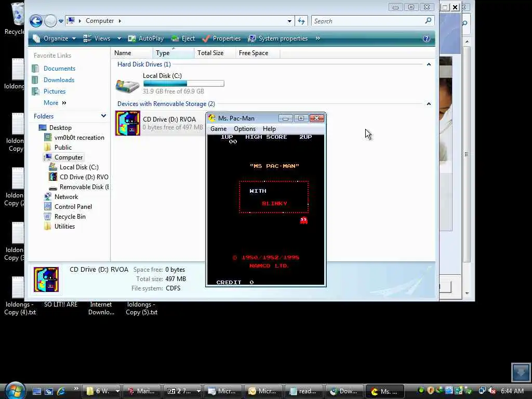Screen dimensions: 532x399
Task: Click the 6:44 AM system clock
Action: pos(512,391)
